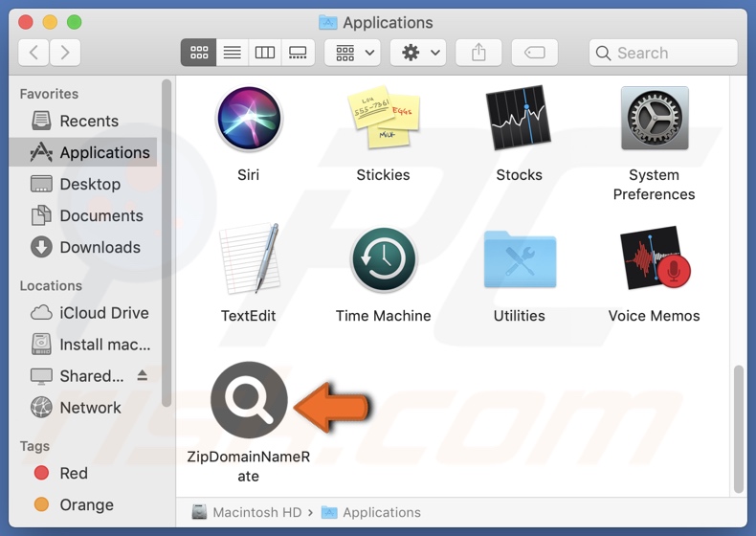
Task: Click Macintosh HD in the path bar
Action: click(x=247, y=512)
